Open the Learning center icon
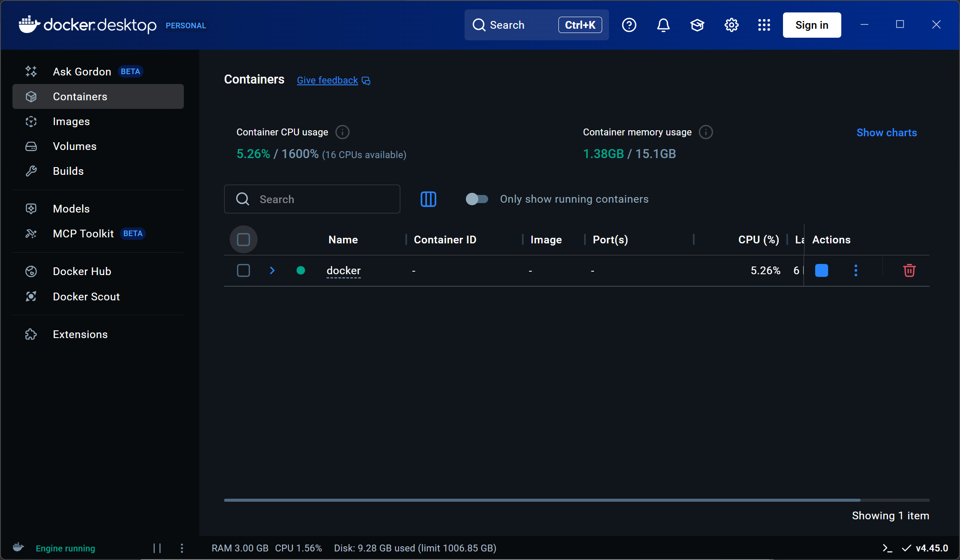Viewport: 960px width, 560px height. coord(697,25)
